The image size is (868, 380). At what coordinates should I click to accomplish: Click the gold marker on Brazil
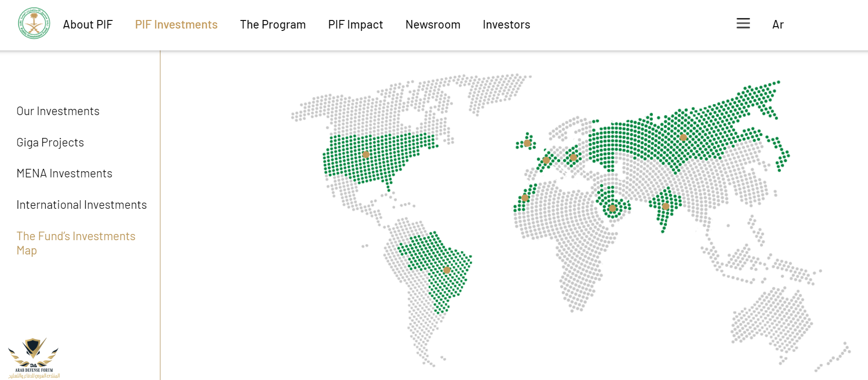pos(447,270)
